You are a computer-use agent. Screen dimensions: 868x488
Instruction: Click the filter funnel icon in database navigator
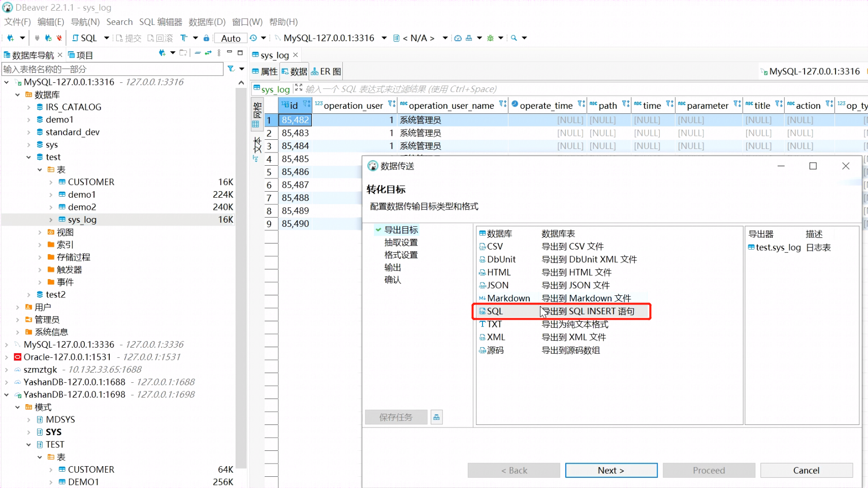(x=231, y=69)
